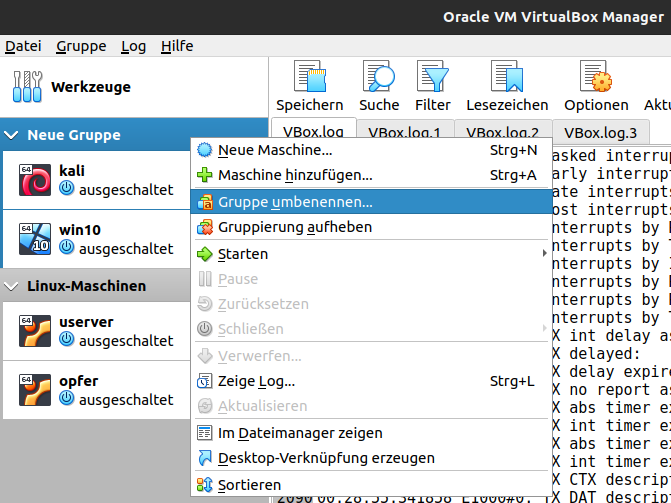Click the win10 VM icon
671x503 pixels.
[35, 239]
